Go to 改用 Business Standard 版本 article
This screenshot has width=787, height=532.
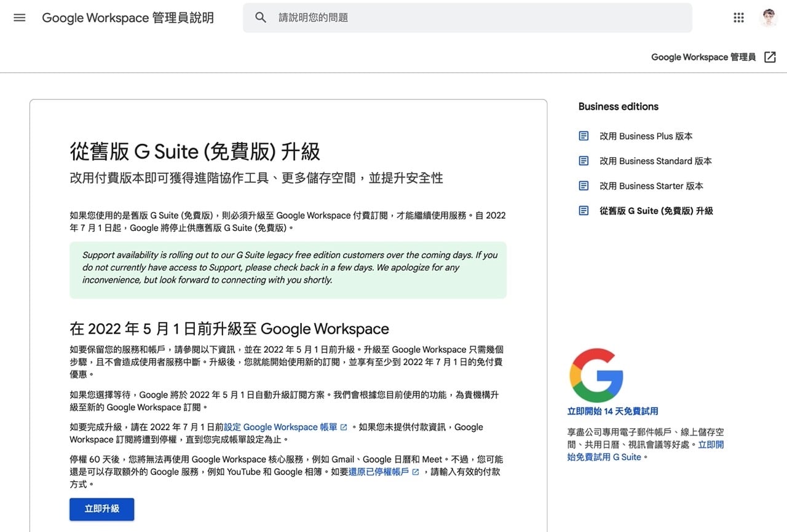pyautogui.click(x=655, y=161)
